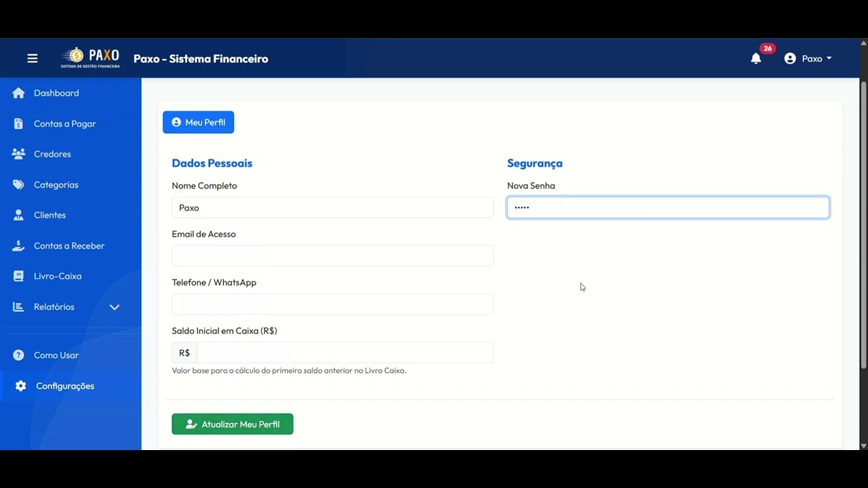The image size is (868, 488).
Task: Click the Categorias tags icon
Action: (18, 184)
